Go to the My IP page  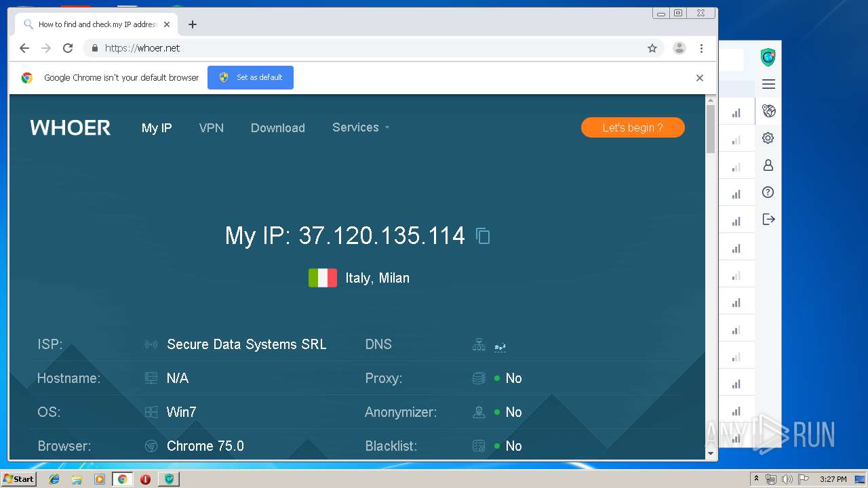coord(157,128)
